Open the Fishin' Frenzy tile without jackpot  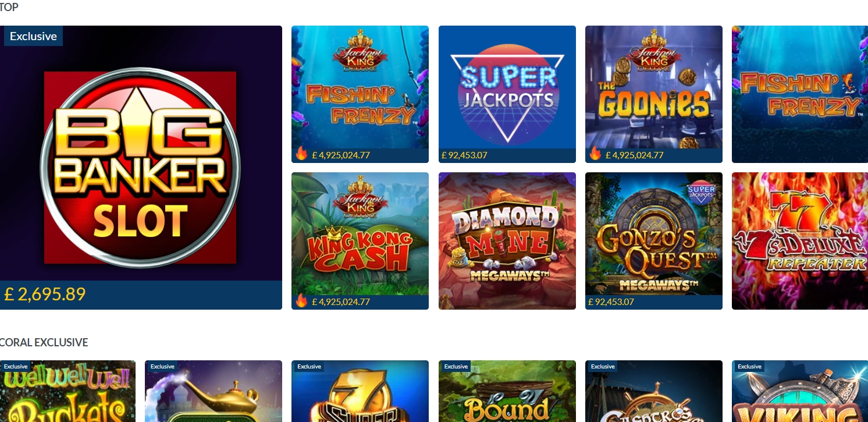[800, 94]
